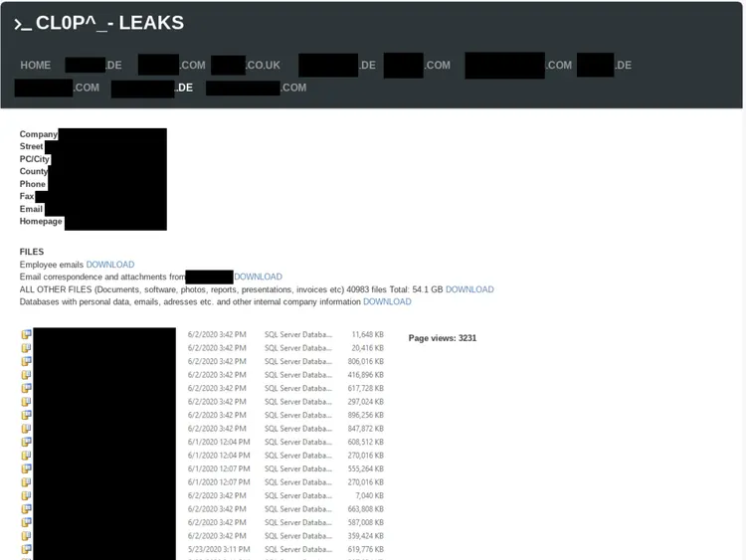Download the Employee emails archive
This screenshot has width=746, height=560.
pos(109,265)
